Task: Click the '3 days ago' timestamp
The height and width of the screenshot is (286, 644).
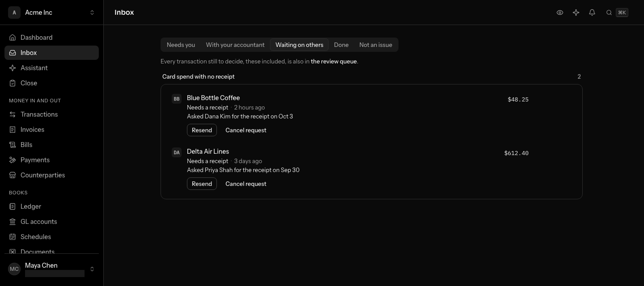Action: (x=248, y=161)
